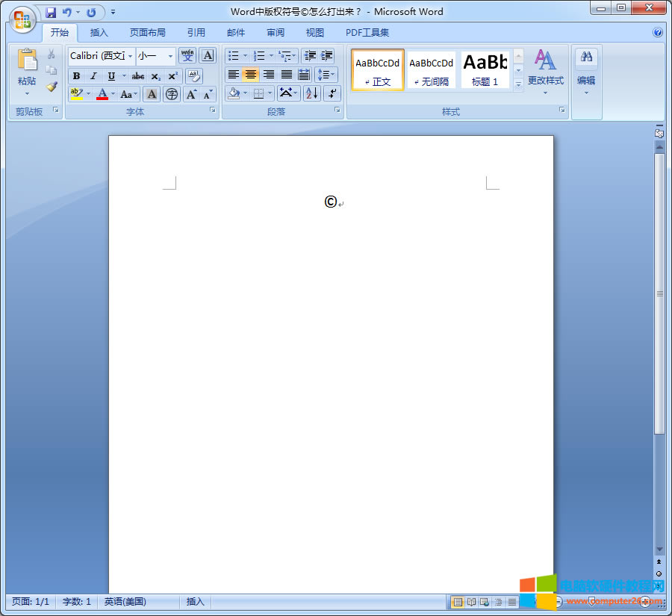672x616 pixels.
Task: Toggle Bold formatting
Action: click(76, 76)
